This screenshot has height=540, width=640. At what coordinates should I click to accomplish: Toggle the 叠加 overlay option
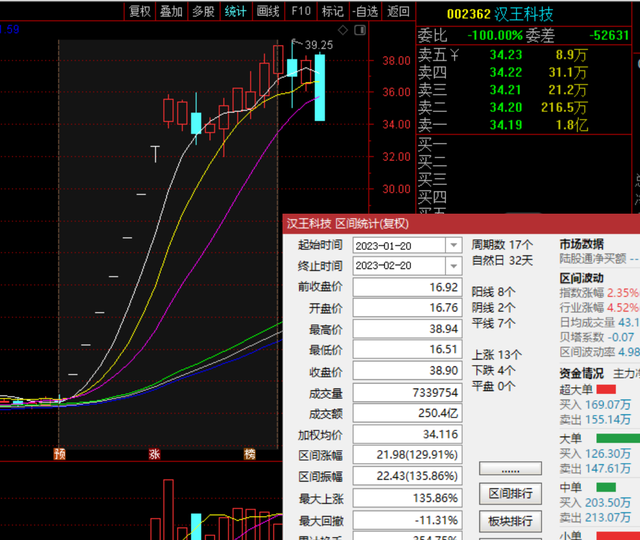(x=171, y=11)
